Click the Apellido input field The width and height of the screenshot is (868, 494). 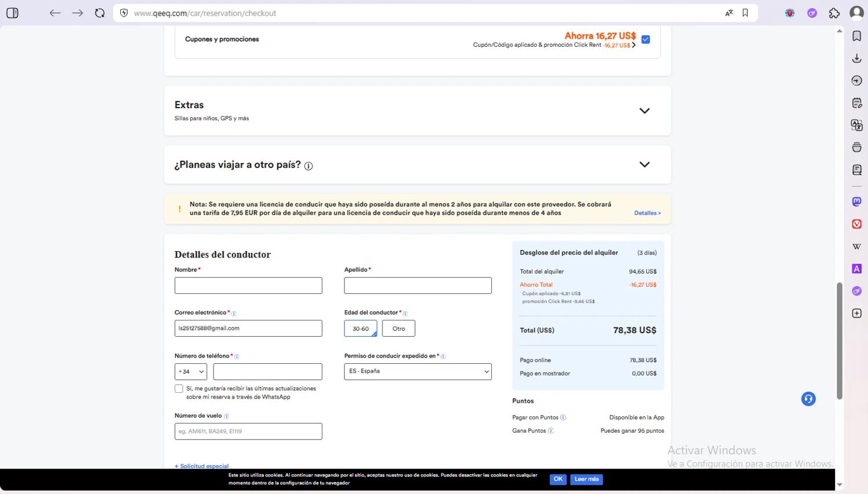[x=418, y=285]
